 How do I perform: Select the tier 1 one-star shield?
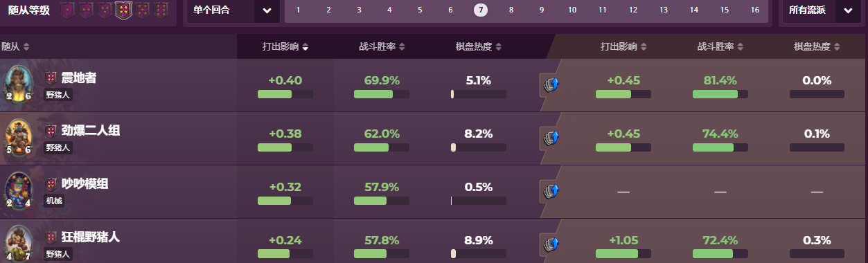tap(67, 10)
